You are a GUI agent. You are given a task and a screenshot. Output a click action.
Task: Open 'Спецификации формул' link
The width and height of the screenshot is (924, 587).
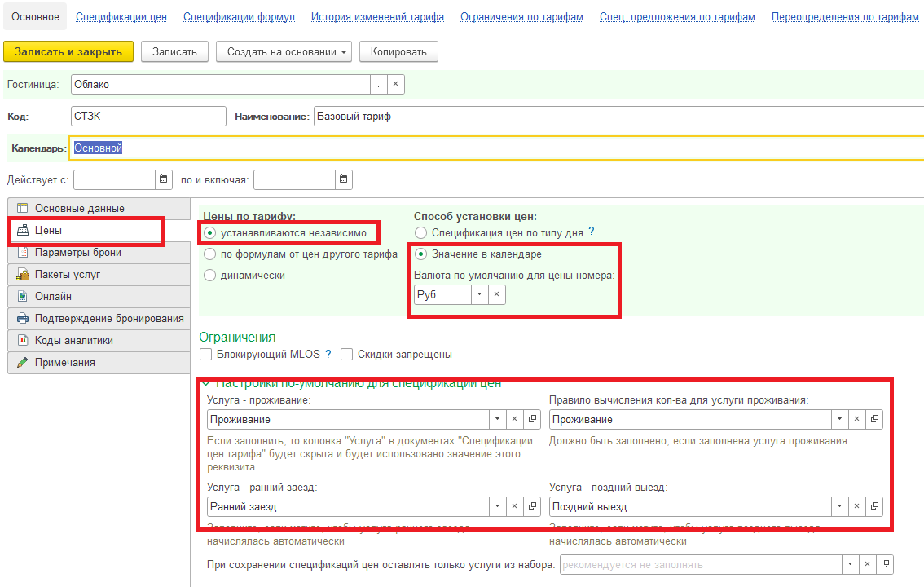pyautogui.click(x=240, y=17)
